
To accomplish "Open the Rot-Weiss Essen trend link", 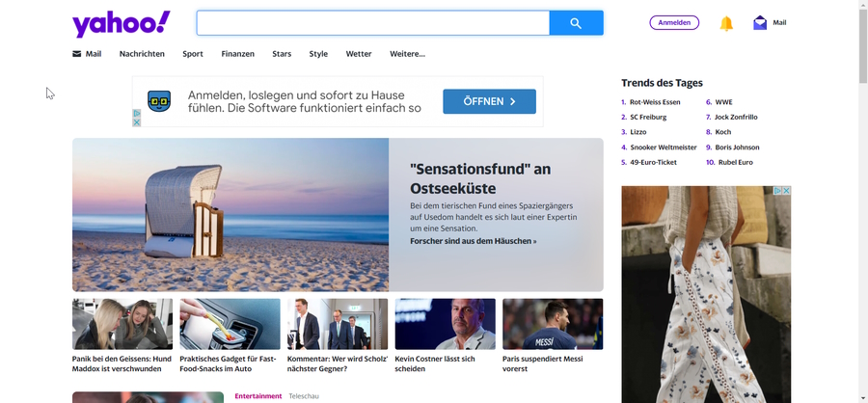I will click(x=655, y=102).
